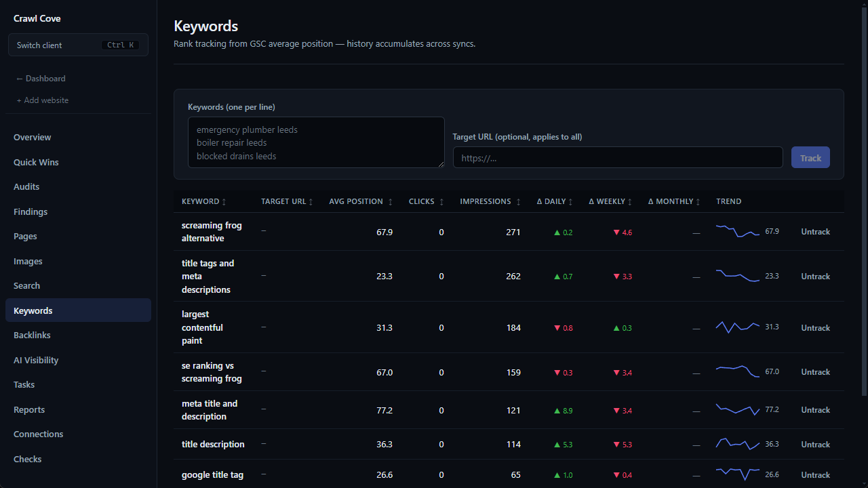The height and width of the screenshot is (488, 868).
Task: Untrack meta title and description keyword
Action: coord(815,410)
